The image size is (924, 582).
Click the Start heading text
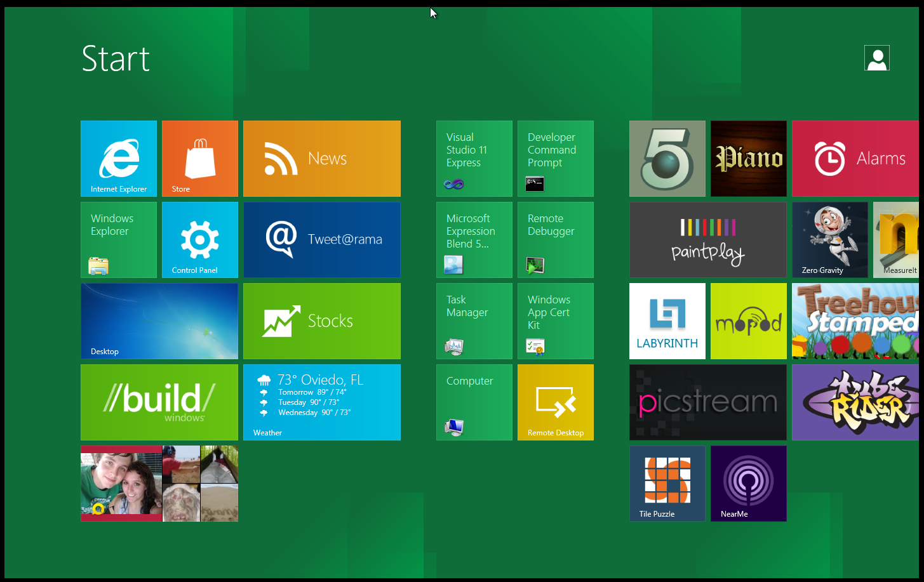[116, 59]
